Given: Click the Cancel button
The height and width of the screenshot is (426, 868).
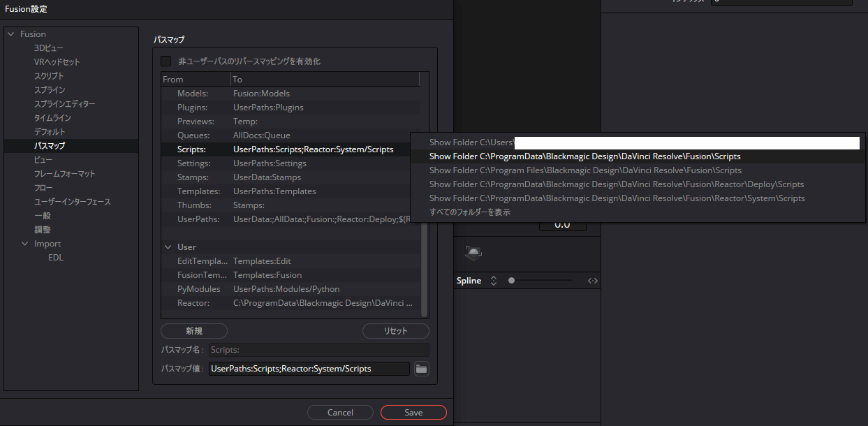Looking at the screenshot, I should [x=340, y=413].
